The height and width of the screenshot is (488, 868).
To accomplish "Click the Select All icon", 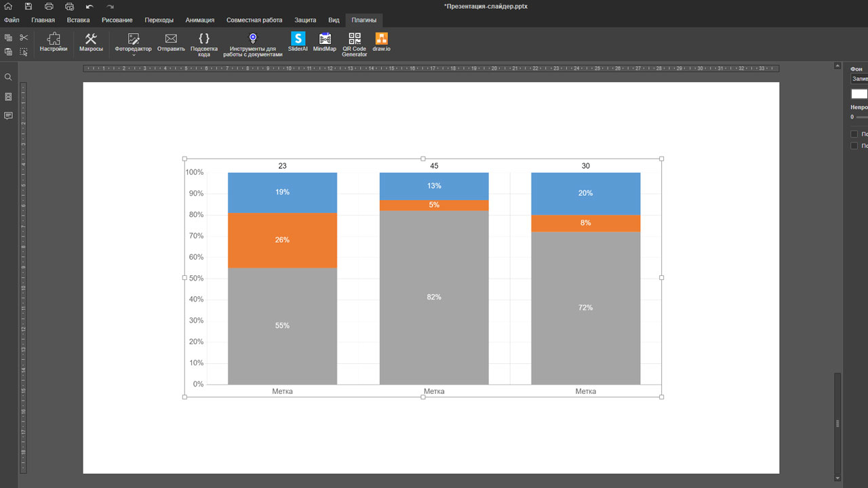I will [x=24, y=52].
